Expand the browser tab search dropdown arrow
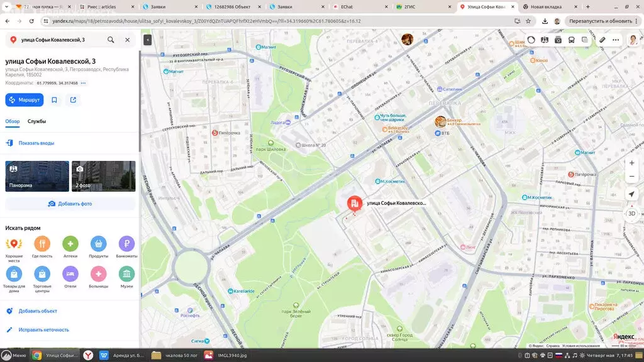The width and height of the screenshot is (644, 362). point(6,6)
